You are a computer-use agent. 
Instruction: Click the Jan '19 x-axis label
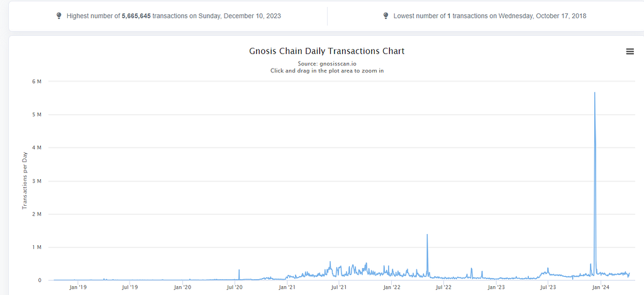77,287
